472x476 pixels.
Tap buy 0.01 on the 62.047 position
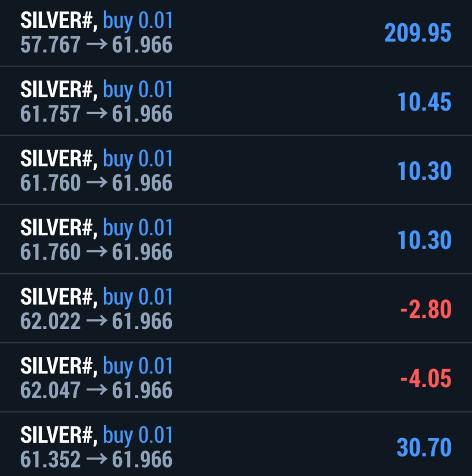138,367
